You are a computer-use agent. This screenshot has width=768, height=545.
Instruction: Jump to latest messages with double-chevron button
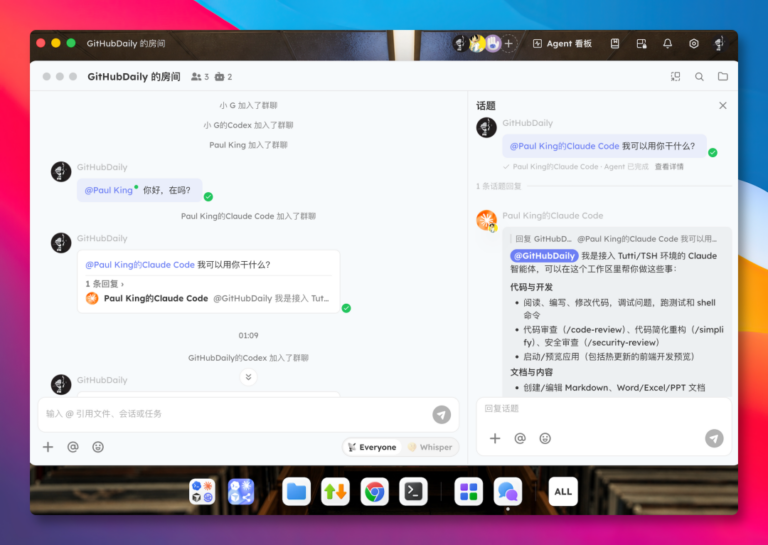coord(248,377)
